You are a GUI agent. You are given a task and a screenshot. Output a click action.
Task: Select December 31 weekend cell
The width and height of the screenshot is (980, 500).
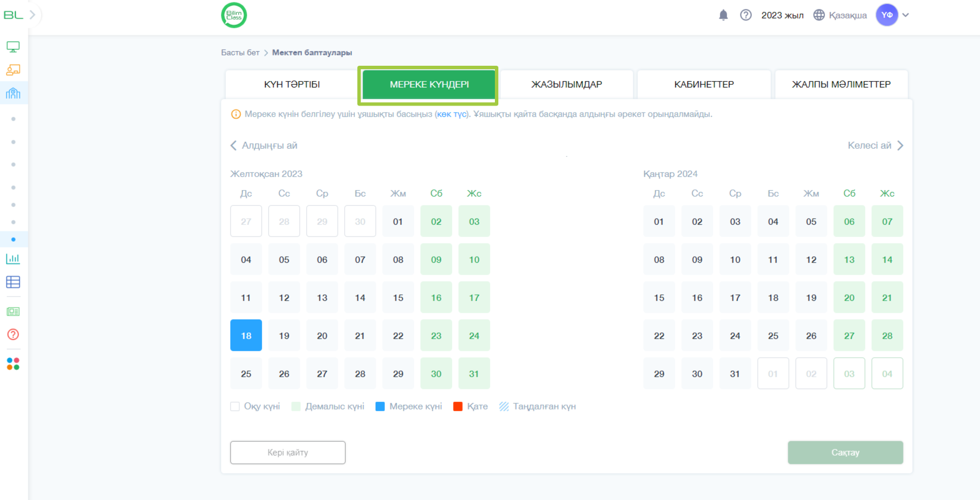tap(474, 374)
